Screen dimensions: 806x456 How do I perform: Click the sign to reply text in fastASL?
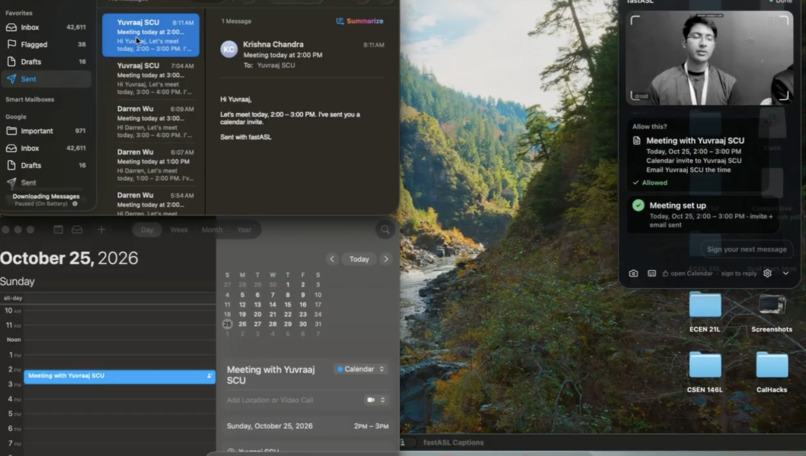[739, 273]
